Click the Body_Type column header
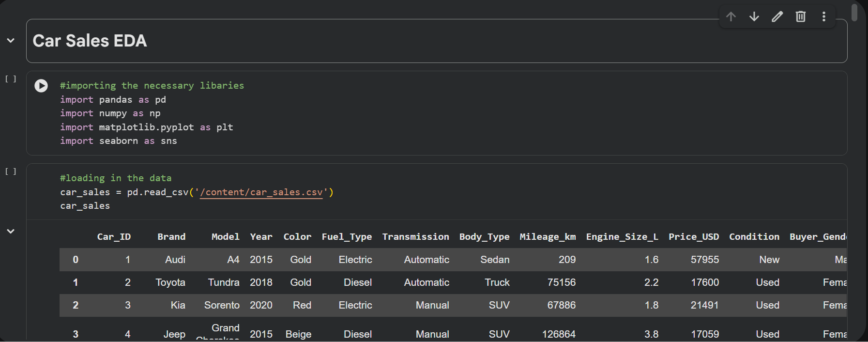This screenshot has width=868, height=342. [485, 237]
